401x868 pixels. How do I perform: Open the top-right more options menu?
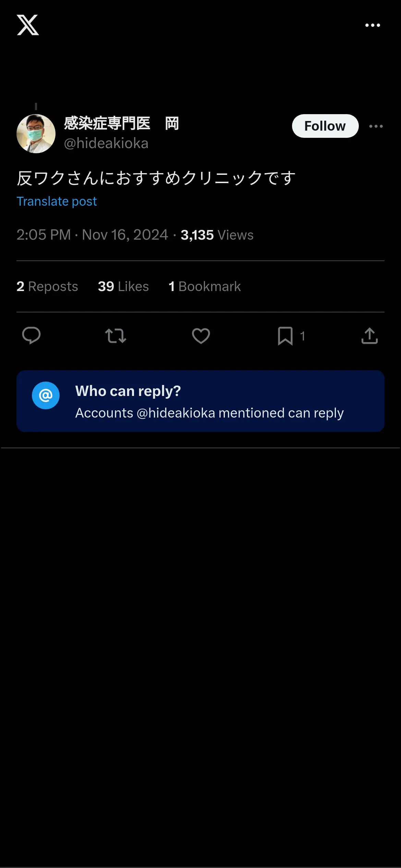tap(373, 25)
